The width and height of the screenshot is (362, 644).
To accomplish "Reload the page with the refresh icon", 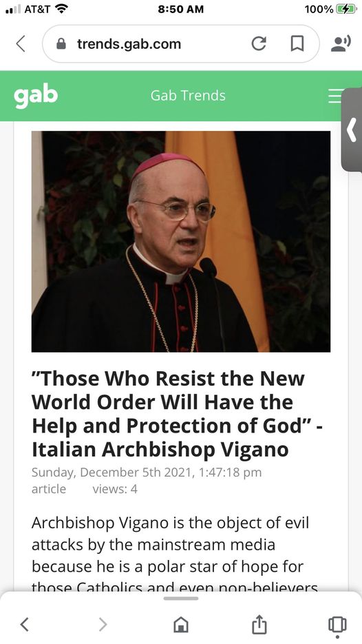I will point(259,43).
